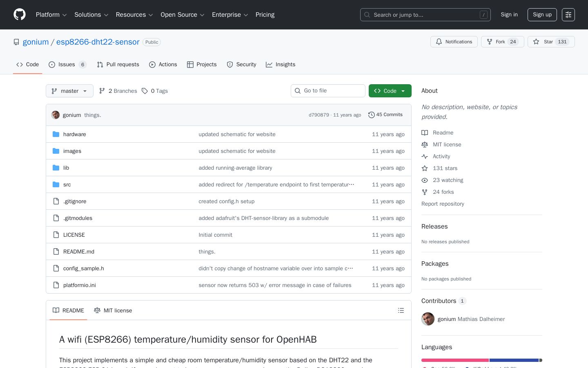Image resolution: width=588 pixels, height=368 pixels.
Task: Click the LICENSE file icon
Action: tap(56, 235)
